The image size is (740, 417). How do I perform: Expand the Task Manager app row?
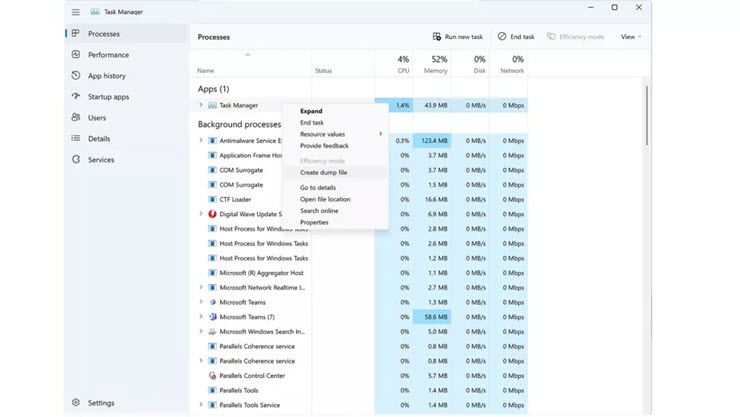click(201, 105)
